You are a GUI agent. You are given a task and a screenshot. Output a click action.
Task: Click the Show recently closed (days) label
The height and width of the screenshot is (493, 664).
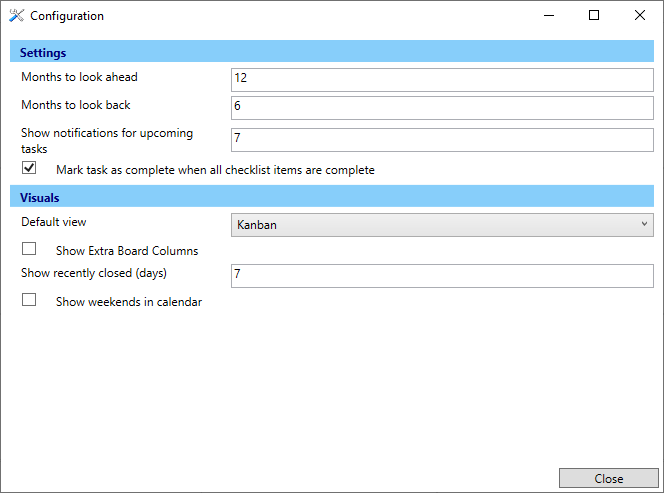pos(94,273)
